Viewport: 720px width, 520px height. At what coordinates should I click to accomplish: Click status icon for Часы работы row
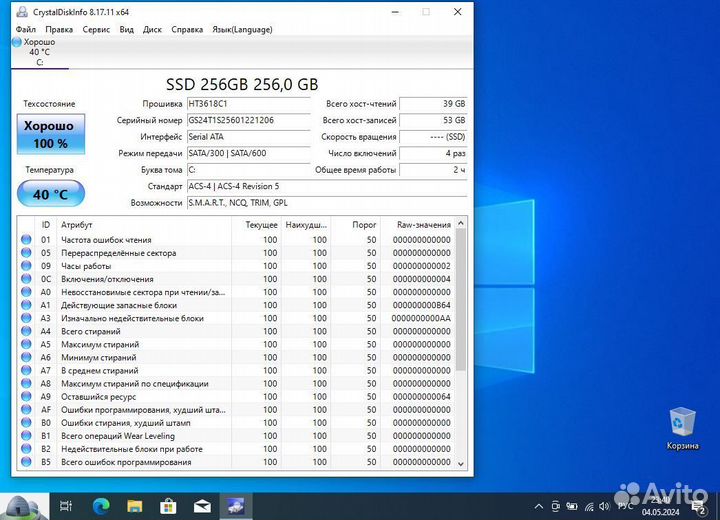(x=26, y=266)
